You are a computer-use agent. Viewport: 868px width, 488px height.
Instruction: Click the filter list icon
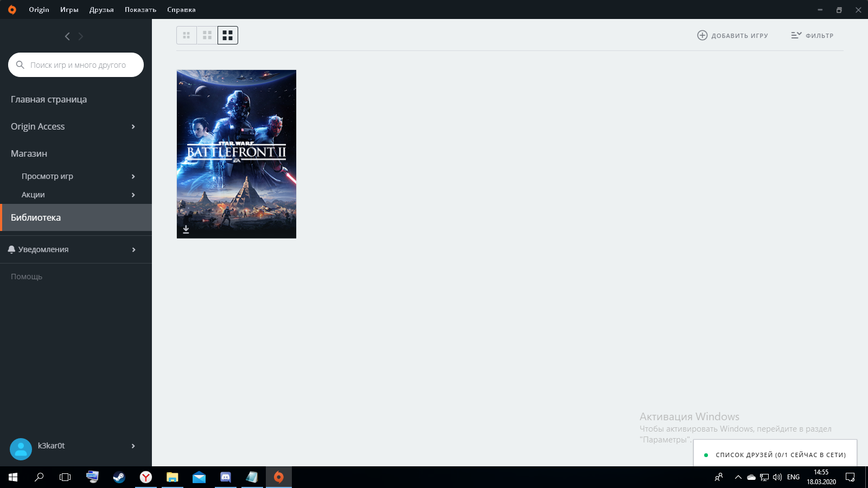tap(796, 35)
